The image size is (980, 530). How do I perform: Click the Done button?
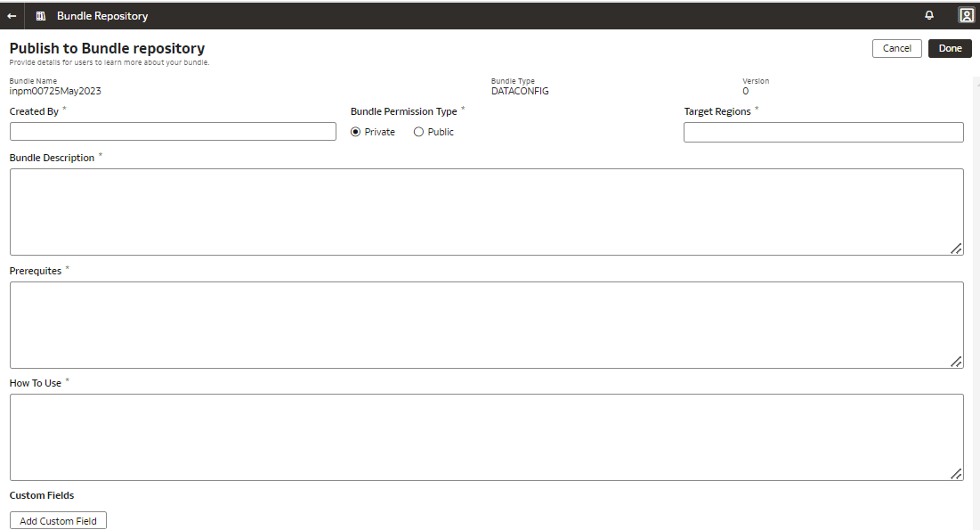click(x=949, y=48)
